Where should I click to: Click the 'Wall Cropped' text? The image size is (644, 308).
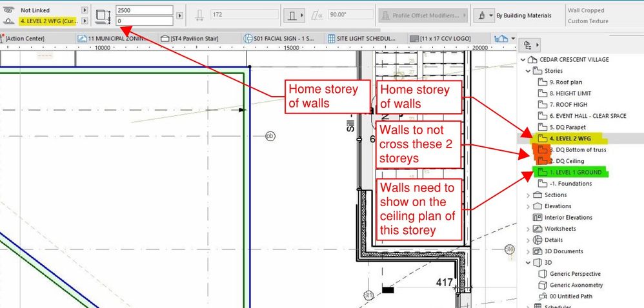pyautogui.click(x=586, y=10)
